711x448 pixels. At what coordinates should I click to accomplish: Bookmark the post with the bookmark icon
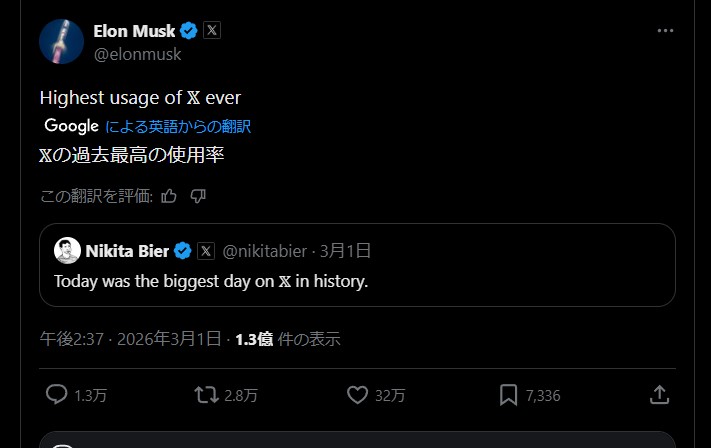coord(508,395)
